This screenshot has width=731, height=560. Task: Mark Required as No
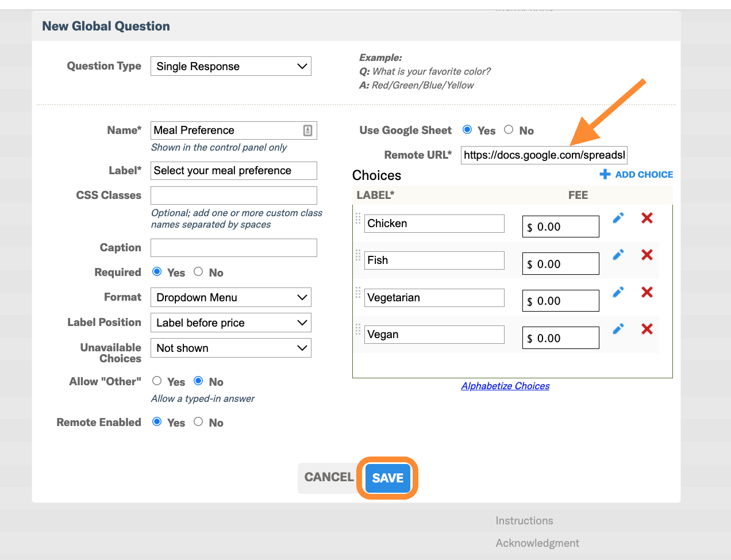198,272
